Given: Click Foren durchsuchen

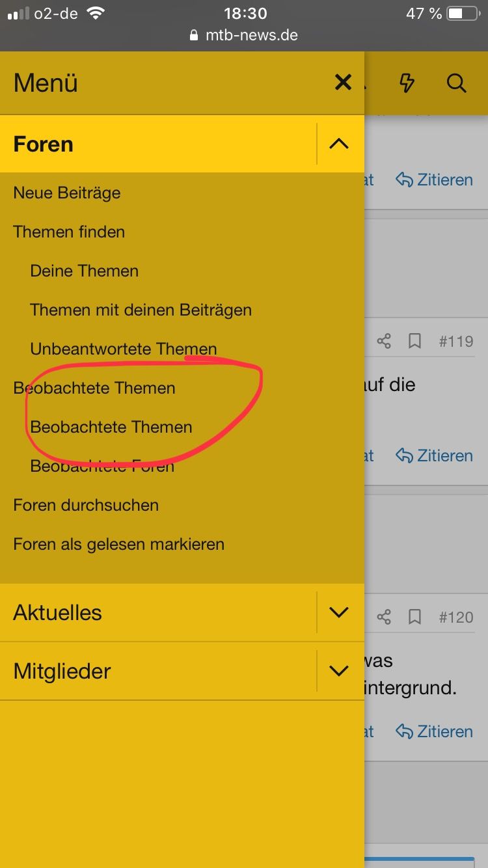Looking at the screenshot, I should [x=86, y=505].
